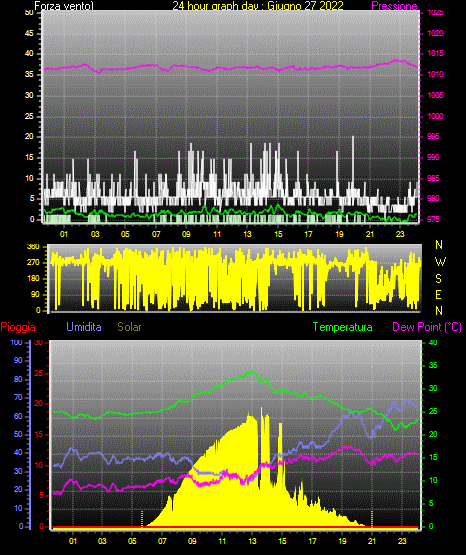Click the E compass label beside wind direction chart
Image resolution: width=466 pixels, height=555 pixels.
click(x=438, y=294)
